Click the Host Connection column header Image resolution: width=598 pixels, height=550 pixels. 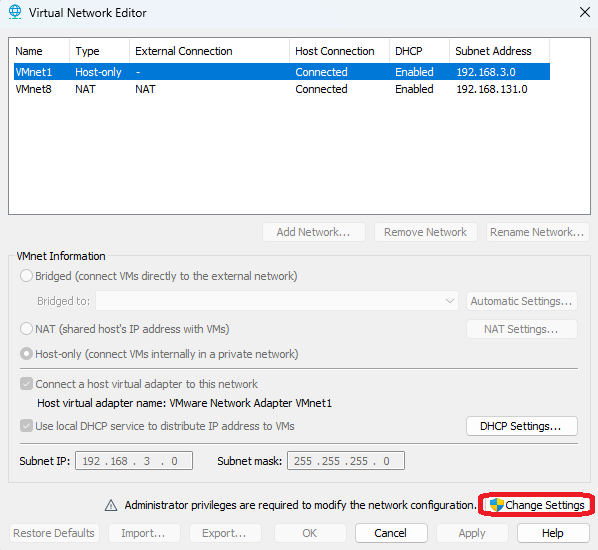coord(340,51)
